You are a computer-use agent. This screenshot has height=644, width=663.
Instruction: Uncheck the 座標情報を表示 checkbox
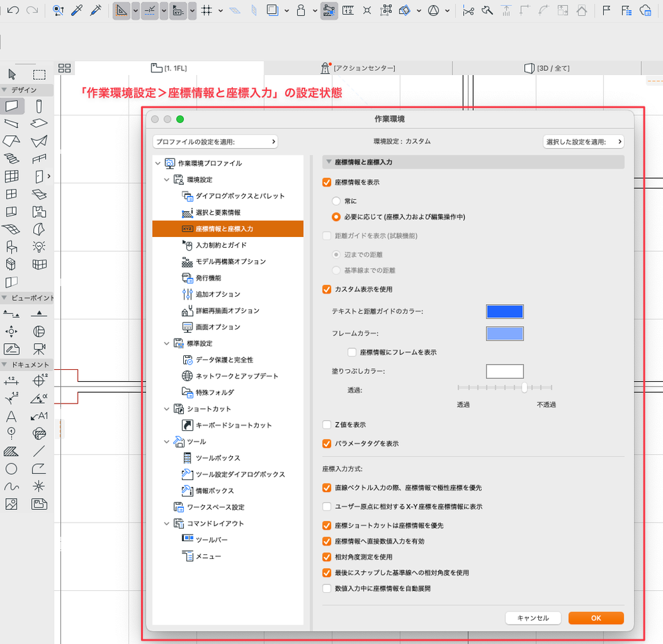click(327, 182)
